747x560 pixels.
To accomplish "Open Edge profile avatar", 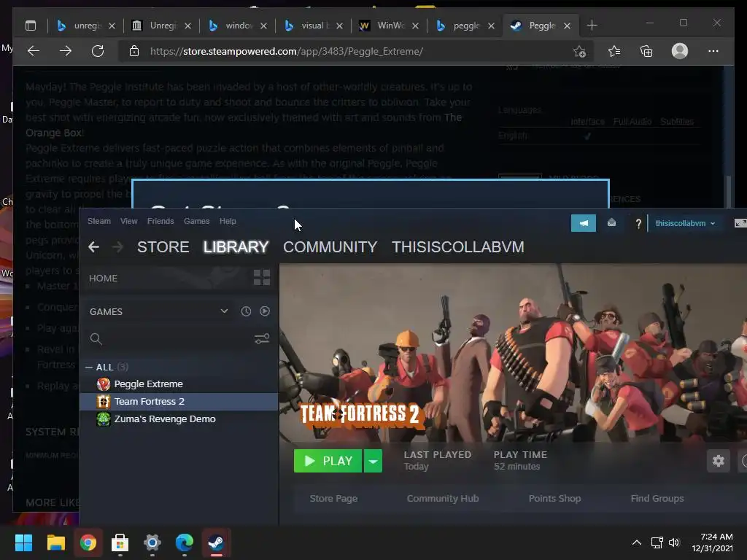I will tap(680, 51).
